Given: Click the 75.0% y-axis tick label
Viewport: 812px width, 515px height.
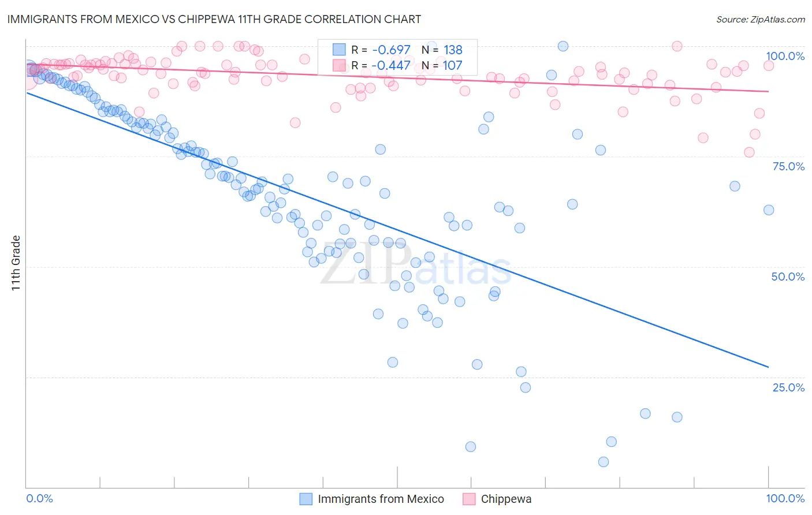Looking at the screenshot, I should 788,166.
